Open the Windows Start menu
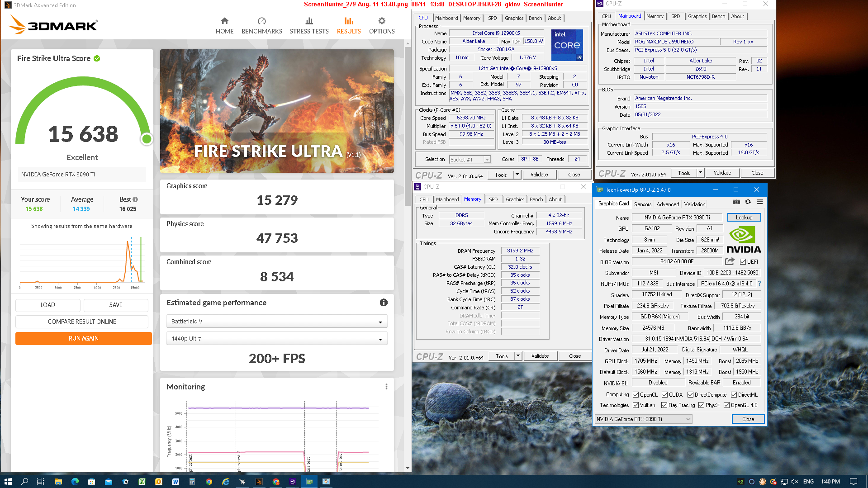Screen dimensions: 868x488 [x=8, y=482]
